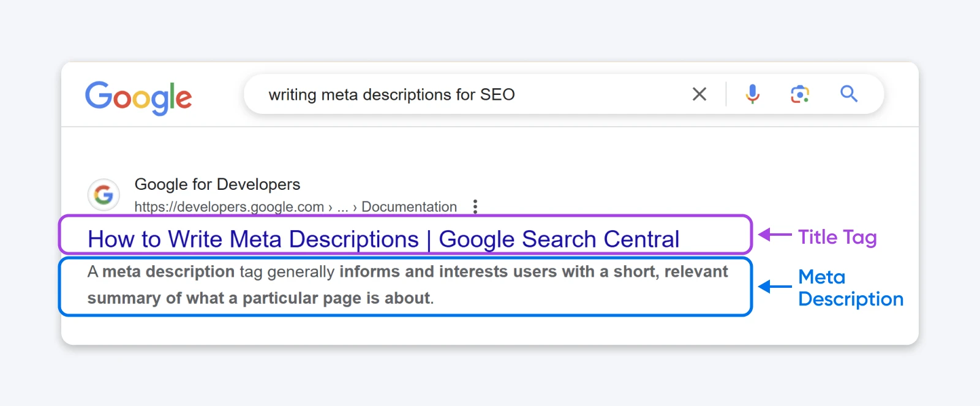Open Google Lens image search icon

(x=800, y=94)
